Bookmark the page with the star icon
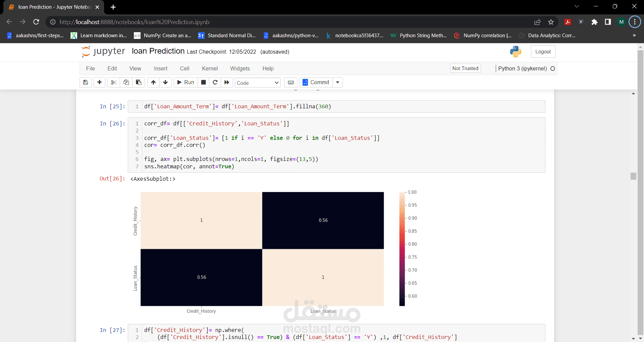 pos(551,22)
